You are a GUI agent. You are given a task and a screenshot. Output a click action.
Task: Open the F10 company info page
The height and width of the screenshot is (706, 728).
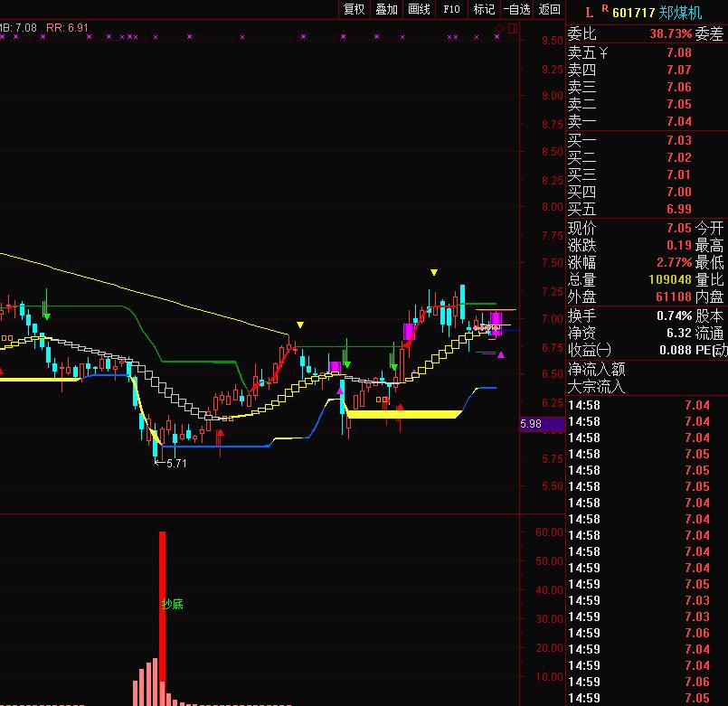(x=451, y=9)
